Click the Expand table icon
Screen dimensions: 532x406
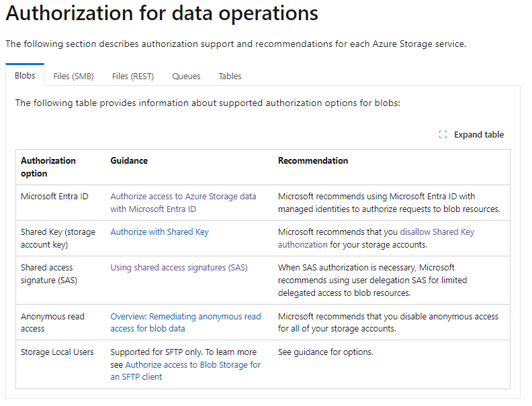(443, 134)
